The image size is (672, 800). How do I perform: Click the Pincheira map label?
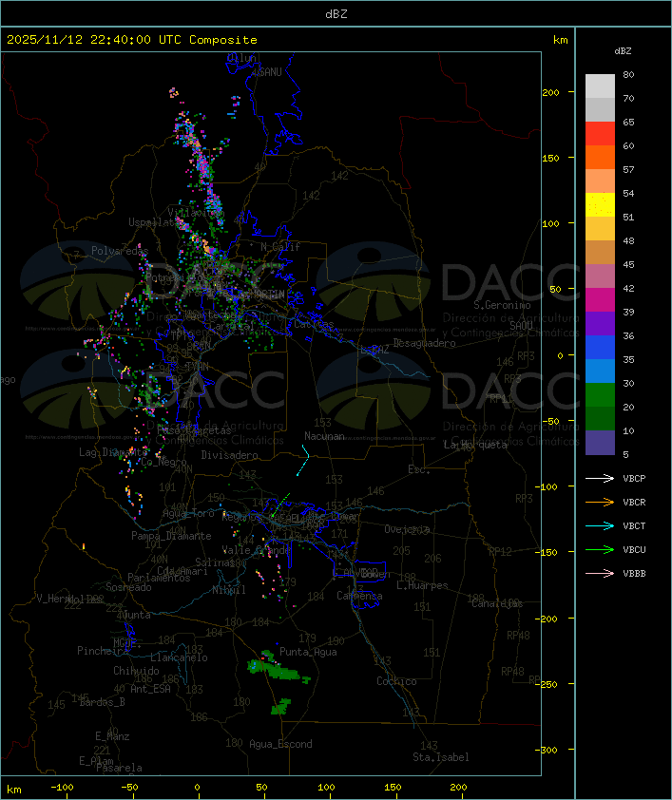(103, 651)
